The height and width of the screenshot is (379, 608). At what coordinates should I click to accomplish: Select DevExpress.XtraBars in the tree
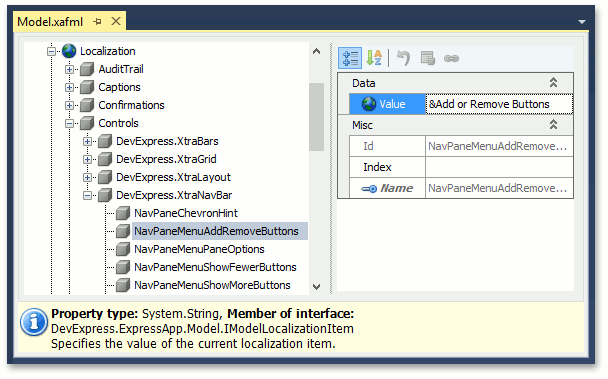(x=167, y=141)
